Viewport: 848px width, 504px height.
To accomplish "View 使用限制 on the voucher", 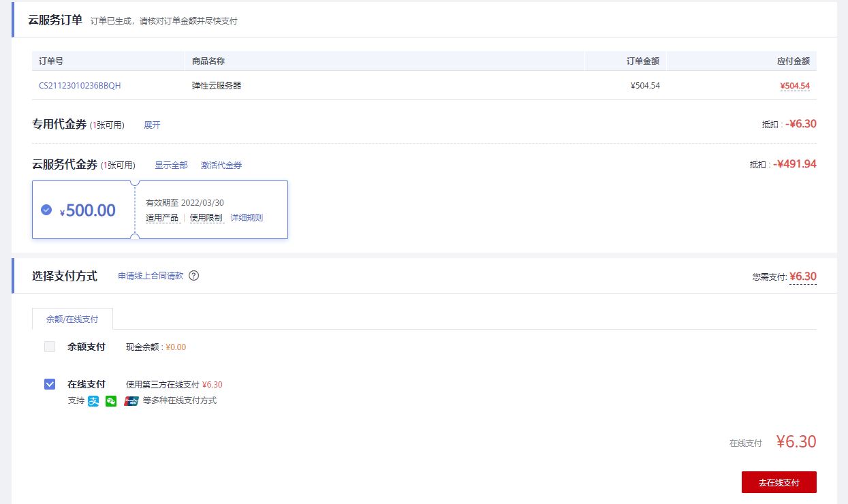I will tap(206, 218).
